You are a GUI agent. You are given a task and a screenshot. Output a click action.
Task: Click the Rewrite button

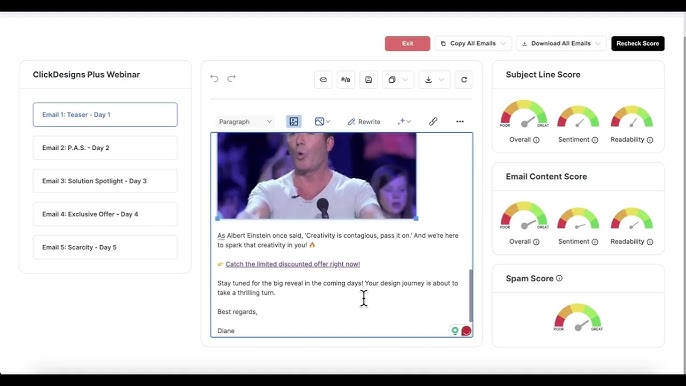pyautogui.click(x=364, y=122)
